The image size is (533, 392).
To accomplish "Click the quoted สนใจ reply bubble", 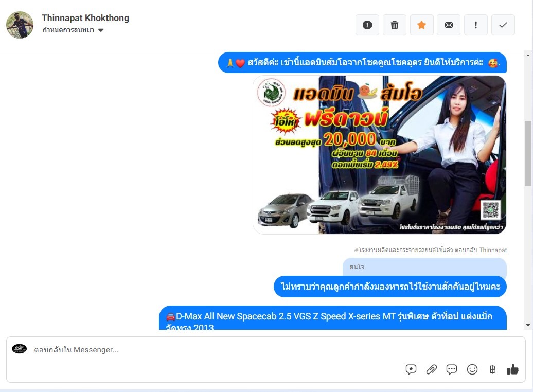I will (424, 267).
